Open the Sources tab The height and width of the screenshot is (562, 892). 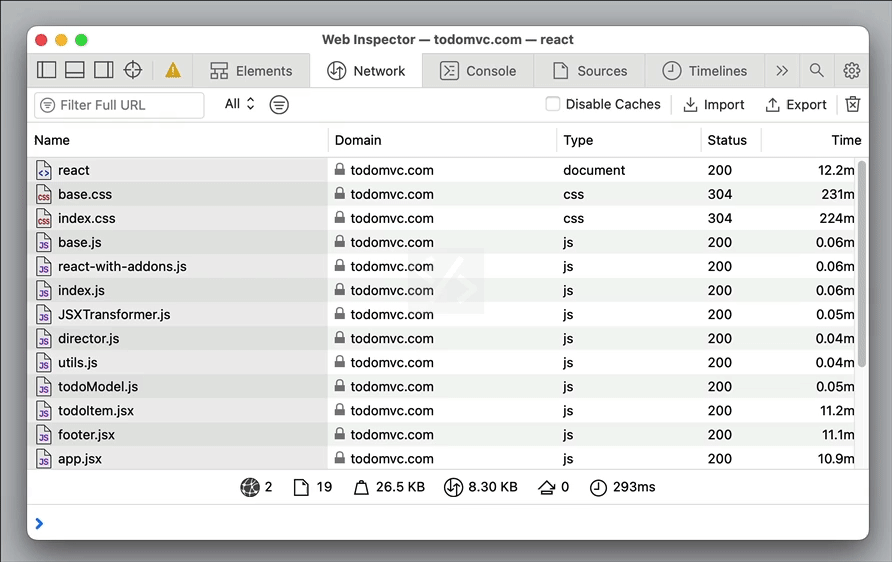tap(589, 71)
